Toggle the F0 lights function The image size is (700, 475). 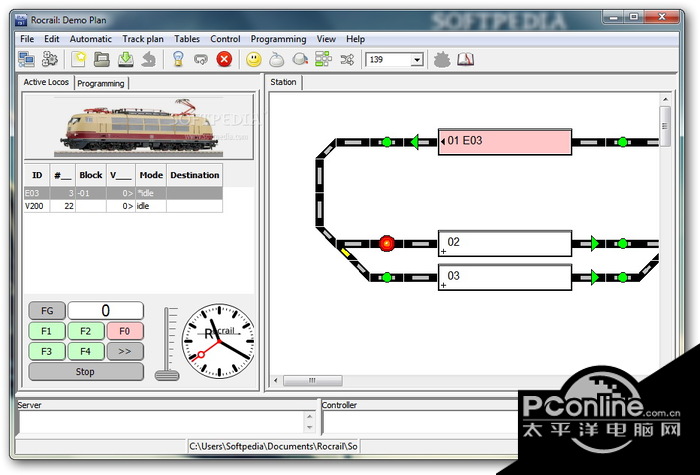pyautogui.click(x=125, y=331)
